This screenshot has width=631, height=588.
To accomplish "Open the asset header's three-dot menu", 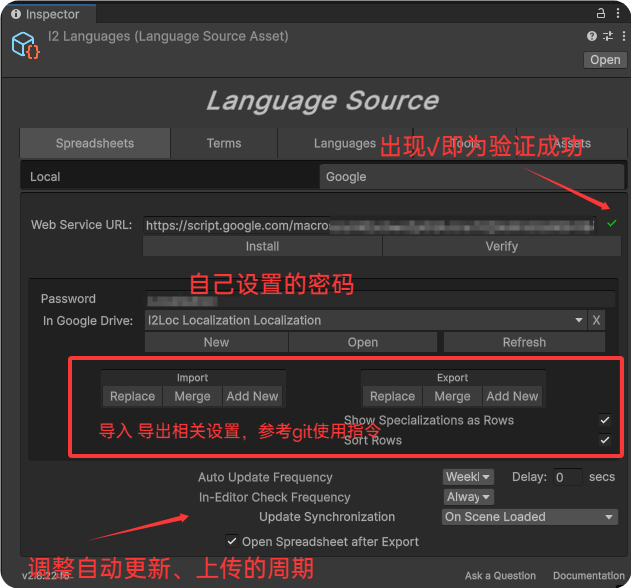I will 623,36.
